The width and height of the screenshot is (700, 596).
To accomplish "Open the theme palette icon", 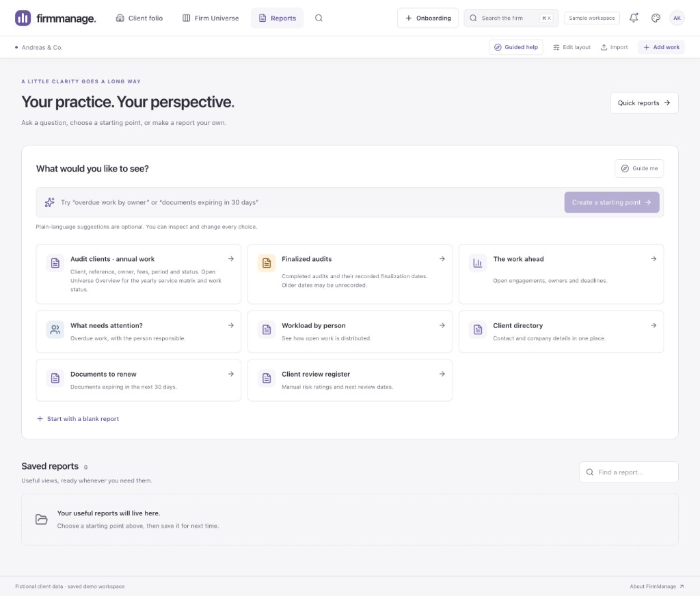I will [656, 18].
